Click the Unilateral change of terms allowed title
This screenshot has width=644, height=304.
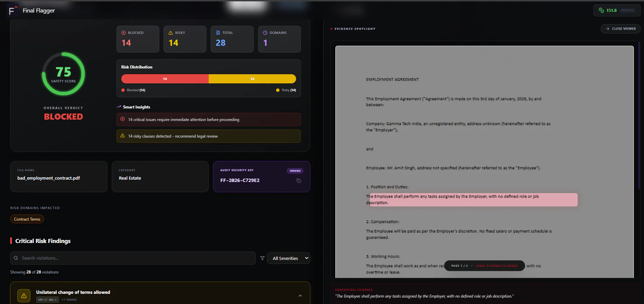tap(73, 292)
